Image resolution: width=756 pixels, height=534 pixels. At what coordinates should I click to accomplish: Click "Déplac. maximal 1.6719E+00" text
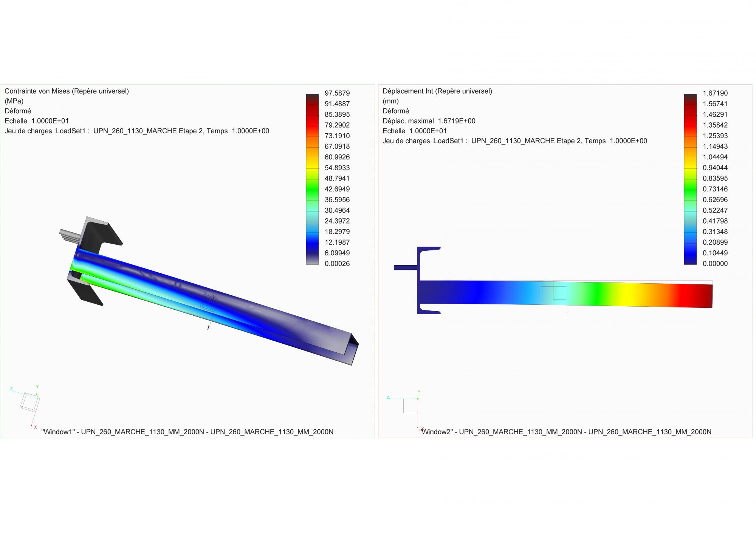429,121
